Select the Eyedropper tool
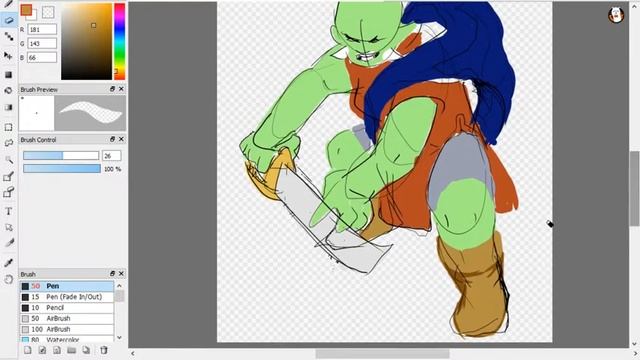Viewport: 640px width, 360px height. click(x=9, y=263)
